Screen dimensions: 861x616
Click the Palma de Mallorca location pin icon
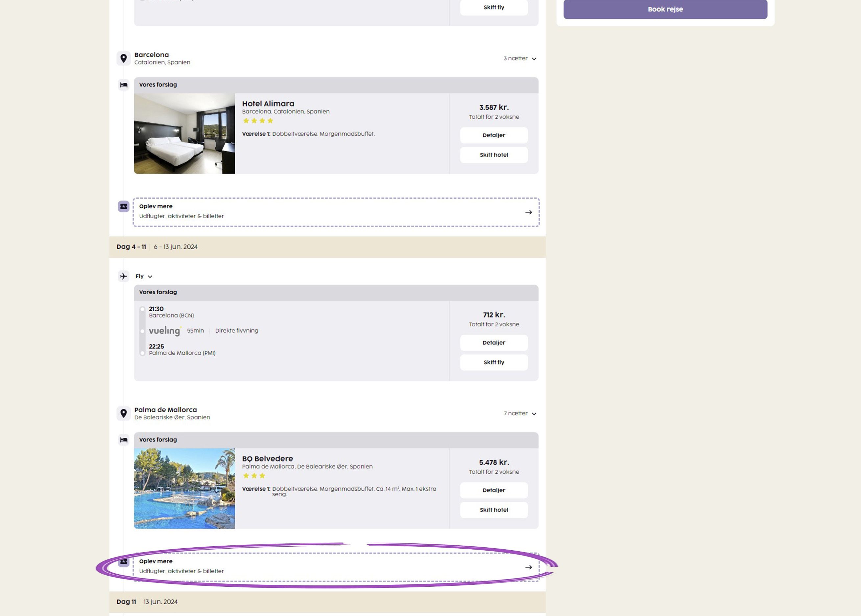click(123, 413)
